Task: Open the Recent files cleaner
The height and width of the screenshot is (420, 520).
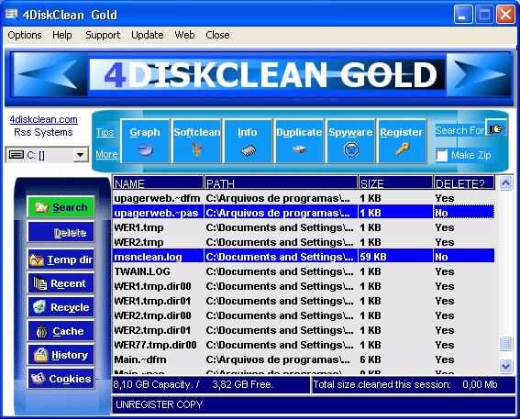Action: pos(61,283)
